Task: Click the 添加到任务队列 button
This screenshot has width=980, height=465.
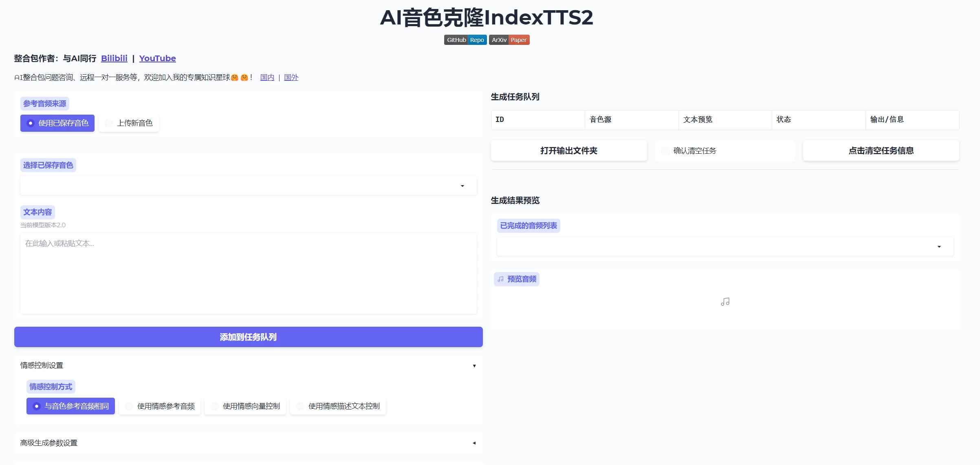Action: pyautogui.click(x=248, y=337)
